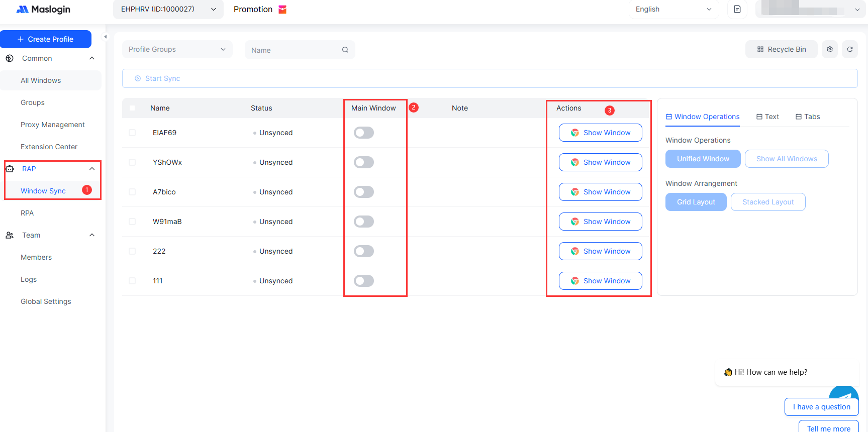Viewport: 868px width, 432px height.
Task: Collapse the Common sidebar section
Action: click(x=92, y=58)
